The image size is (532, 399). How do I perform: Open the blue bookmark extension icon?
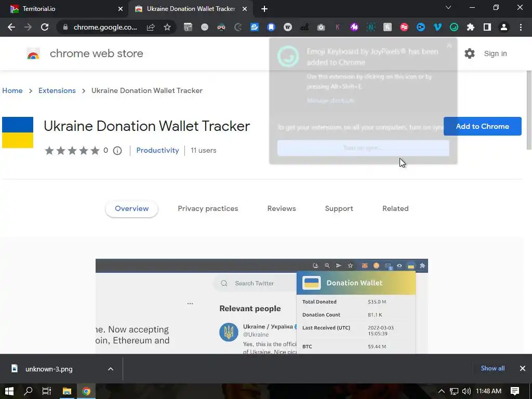click(x=271, y=27)
